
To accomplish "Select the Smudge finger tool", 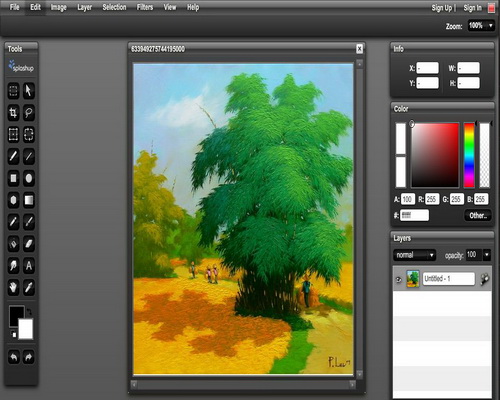I will [13, 266].
